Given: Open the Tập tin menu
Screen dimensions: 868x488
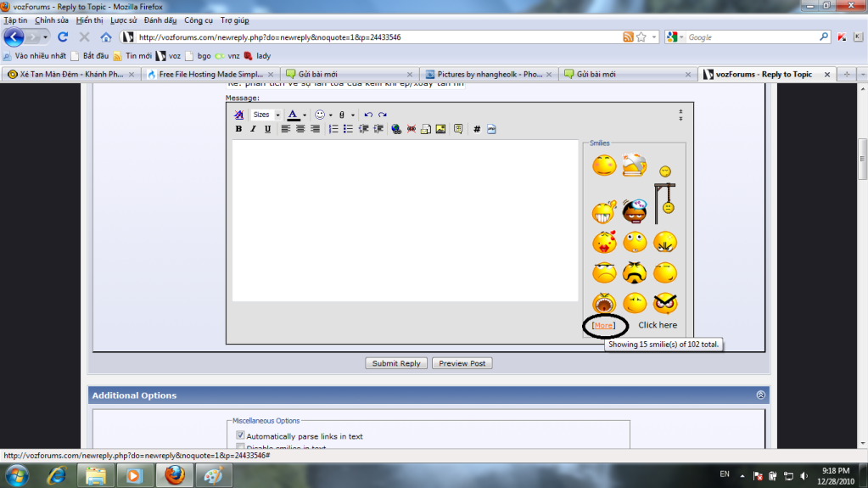Looking at the screenshot, I should 15,20.
